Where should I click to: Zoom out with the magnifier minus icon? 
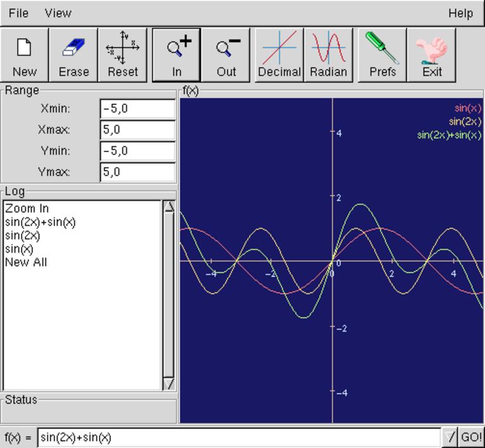(226, 54)
